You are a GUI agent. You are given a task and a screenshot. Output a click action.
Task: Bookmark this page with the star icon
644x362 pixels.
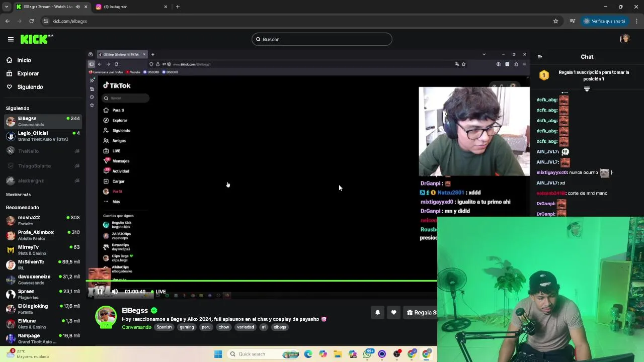pyautogui.click(x=555, y=21)
